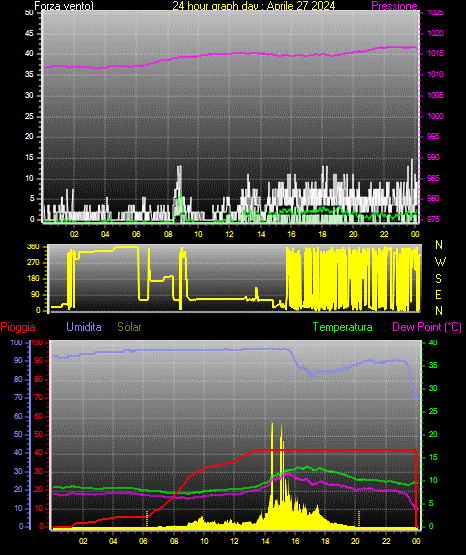Click the 1015 pressure axis value

[435, 53]
